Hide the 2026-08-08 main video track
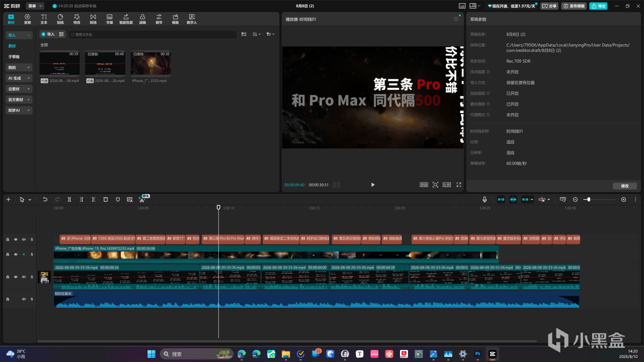 [x=16, y=277]
